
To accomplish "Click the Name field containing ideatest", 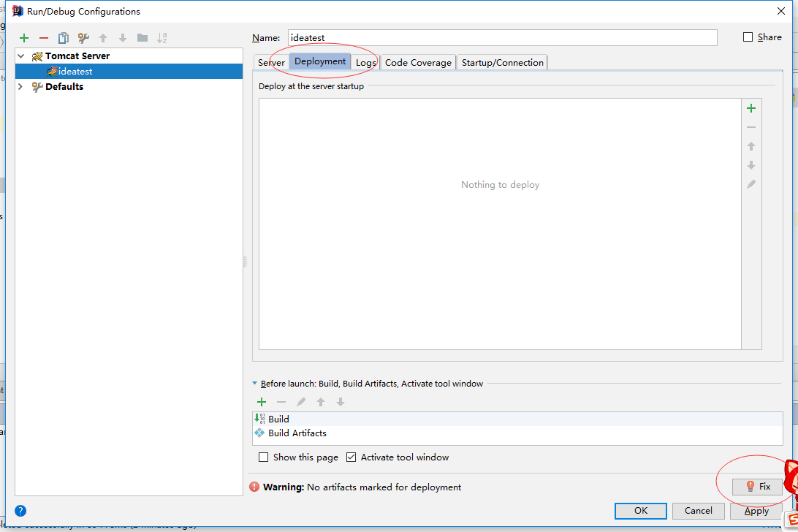I will pos(502,37).
